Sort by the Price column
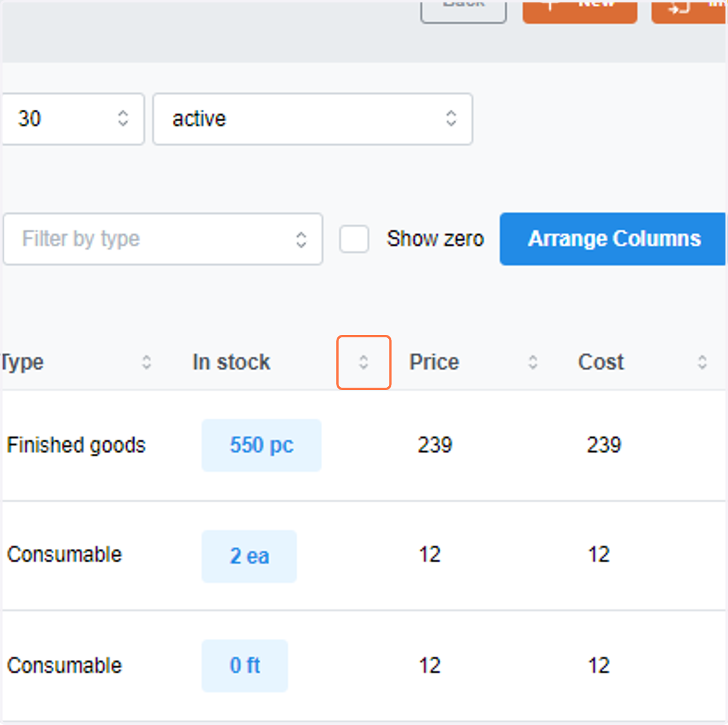 533,362
